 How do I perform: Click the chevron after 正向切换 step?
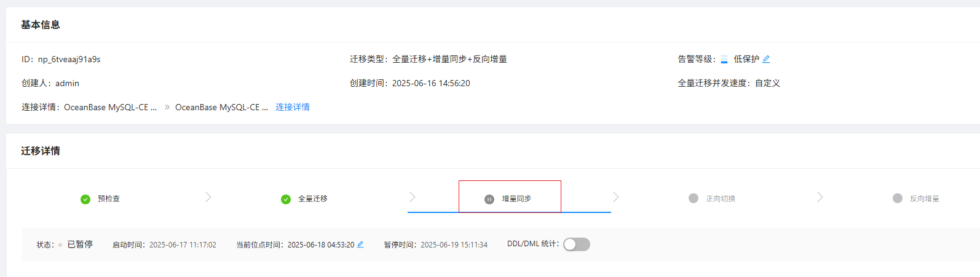coord(820,197)
